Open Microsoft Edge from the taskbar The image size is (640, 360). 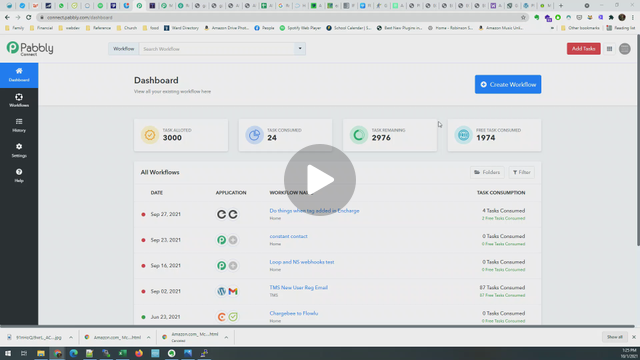(73, 353)
